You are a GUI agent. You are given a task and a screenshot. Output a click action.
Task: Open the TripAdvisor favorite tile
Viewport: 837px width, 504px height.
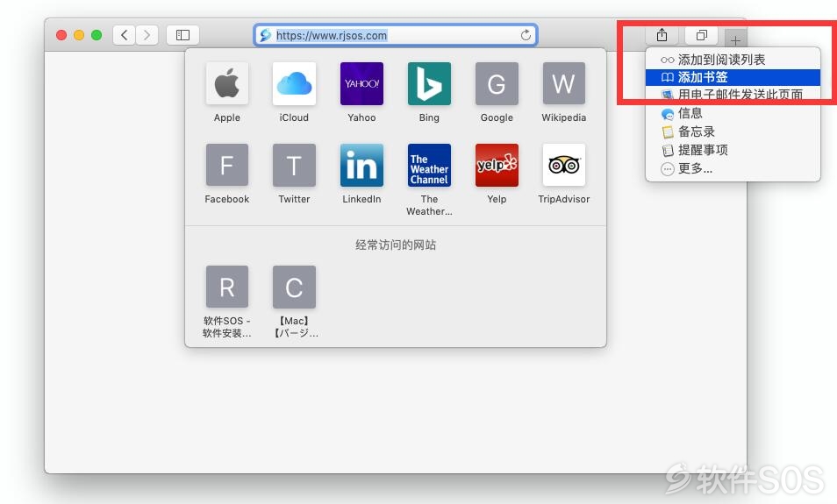coord(563,166)
